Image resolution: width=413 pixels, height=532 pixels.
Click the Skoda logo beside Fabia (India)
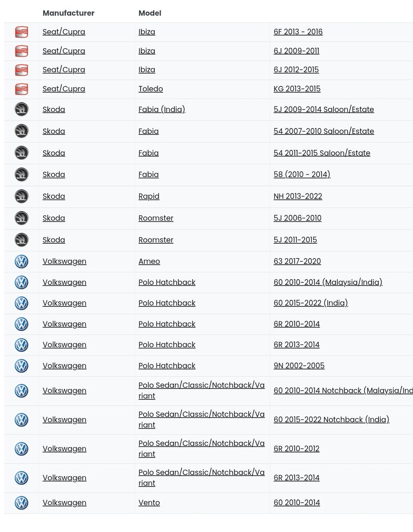tap(22, 110)
